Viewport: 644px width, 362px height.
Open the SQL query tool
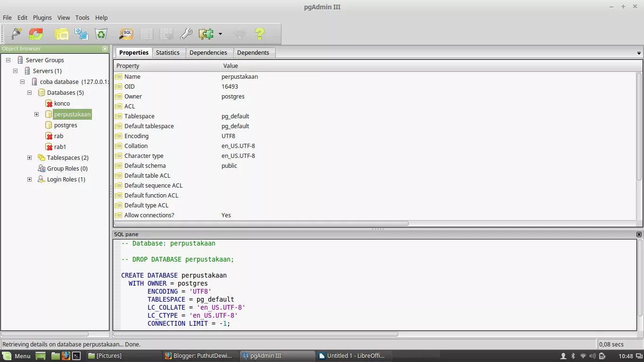126,33
